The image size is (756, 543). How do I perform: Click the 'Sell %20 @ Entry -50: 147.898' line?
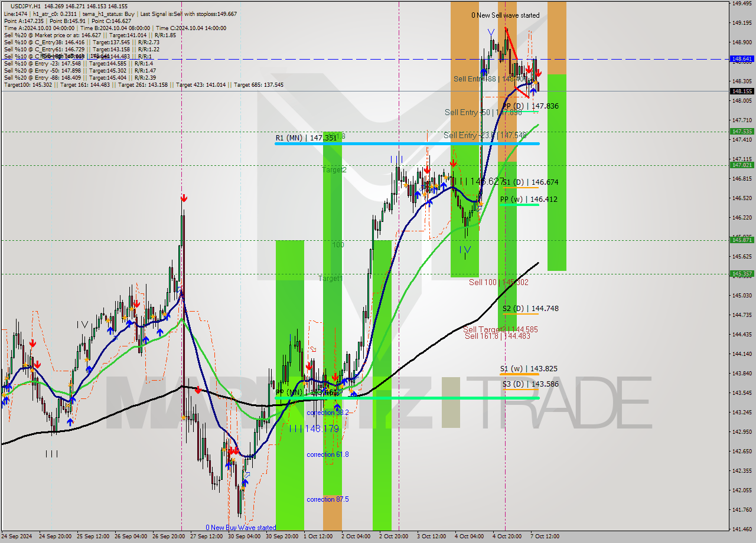tap(80, 70)
